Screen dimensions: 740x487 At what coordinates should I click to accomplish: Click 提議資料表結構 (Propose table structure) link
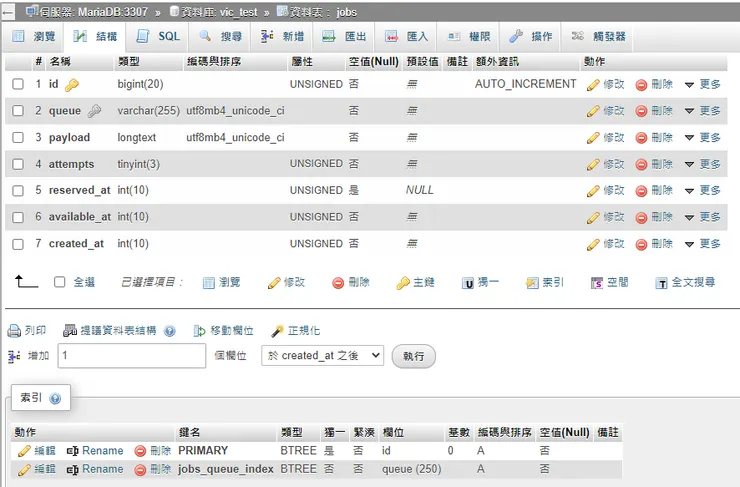[109, 331]
